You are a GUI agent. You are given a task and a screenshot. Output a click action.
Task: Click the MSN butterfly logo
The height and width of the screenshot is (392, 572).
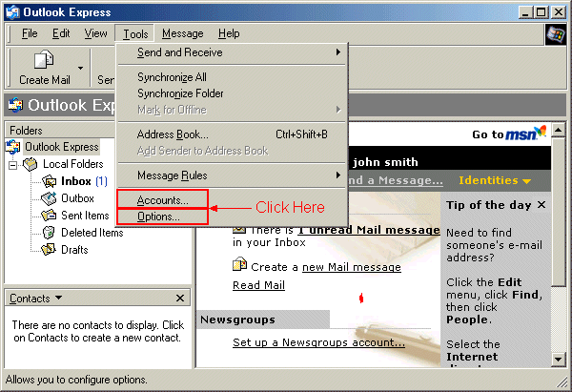tap(540, 132)
